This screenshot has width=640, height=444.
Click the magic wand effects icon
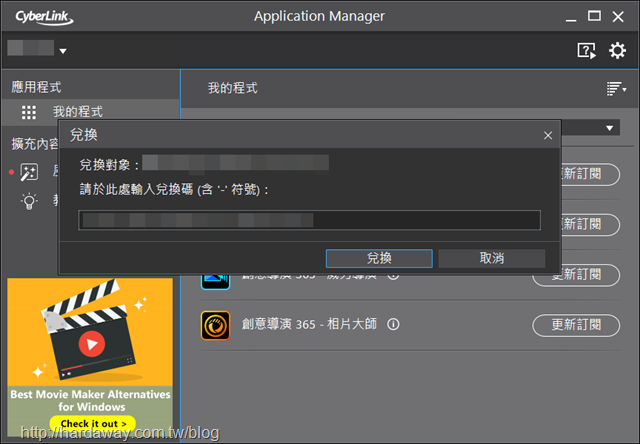tap(29, 172)
